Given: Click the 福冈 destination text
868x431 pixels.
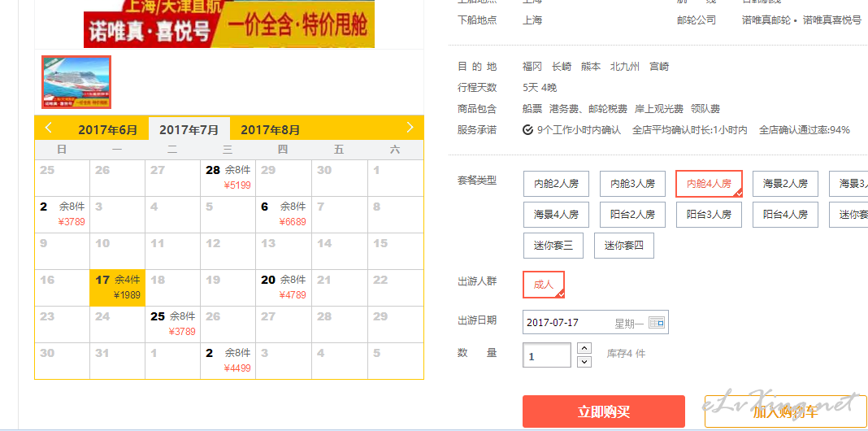Looking at the screenshot, I should [532, 67].
